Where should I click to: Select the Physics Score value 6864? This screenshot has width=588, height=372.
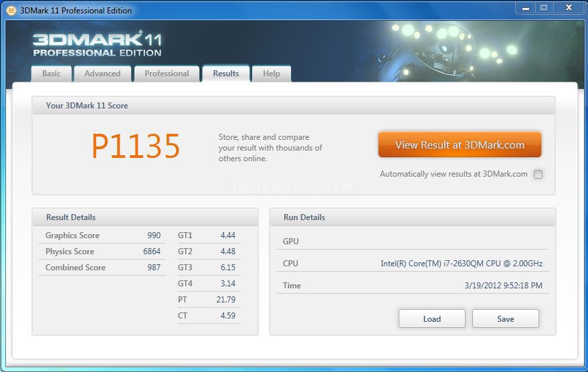click(152, 252)
